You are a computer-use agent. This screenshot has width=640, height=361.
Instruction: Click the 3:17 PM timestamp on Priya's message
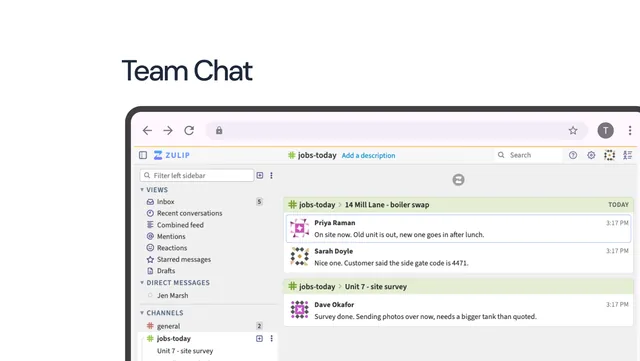coord(617,223)
